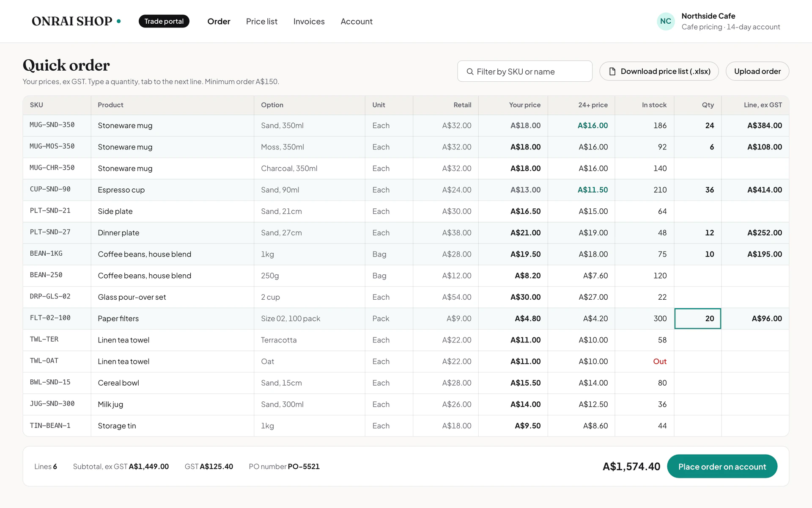The height and width of the screenshot is (508, 812).
Task: Click the document icon on Download price list
Action: click(x=612, y=72)
